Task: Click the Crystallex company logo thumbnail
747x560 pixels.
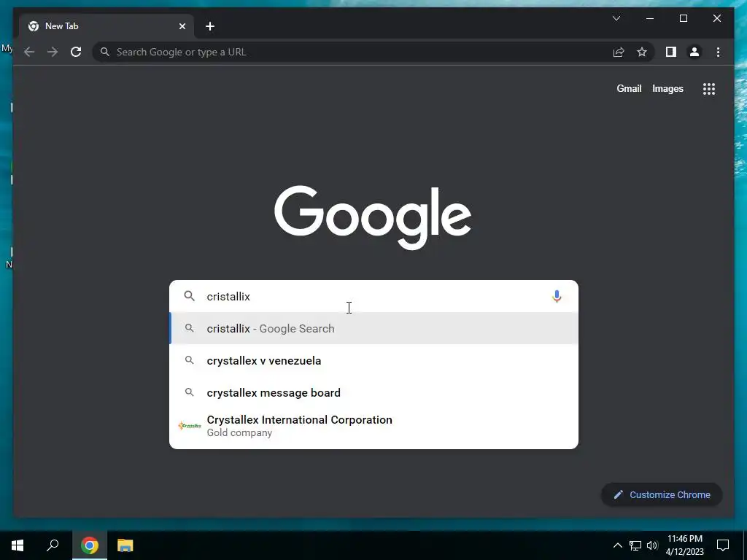Action: click(x=190, y=426)
